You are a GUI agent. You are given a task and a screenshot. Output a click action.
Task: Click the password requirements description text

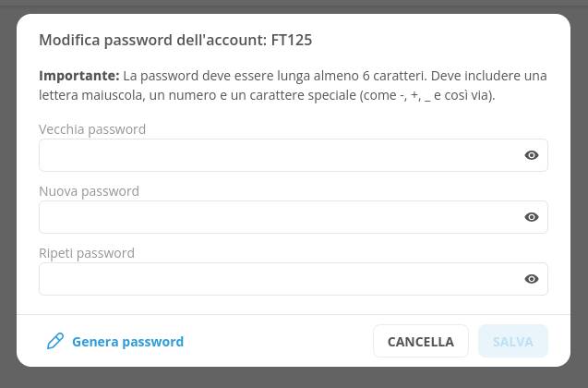coord(293,86)
